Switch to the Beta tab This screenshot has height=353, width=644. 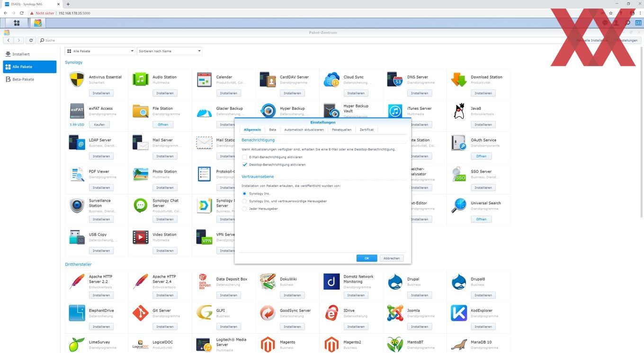(x=273, y=130)
